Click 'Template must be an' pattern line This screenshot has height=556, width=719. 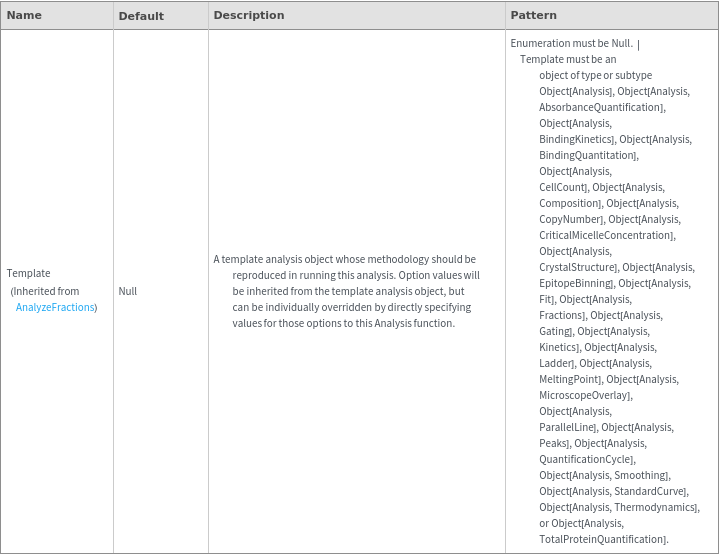pos(568,59)
